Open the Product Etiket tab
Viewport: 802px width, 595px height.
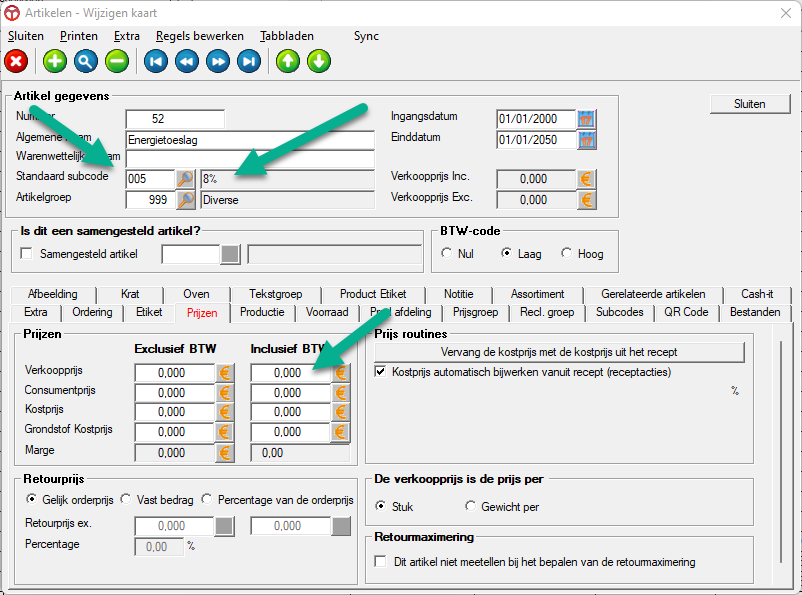pyautogui.click(x=373, y=294)
